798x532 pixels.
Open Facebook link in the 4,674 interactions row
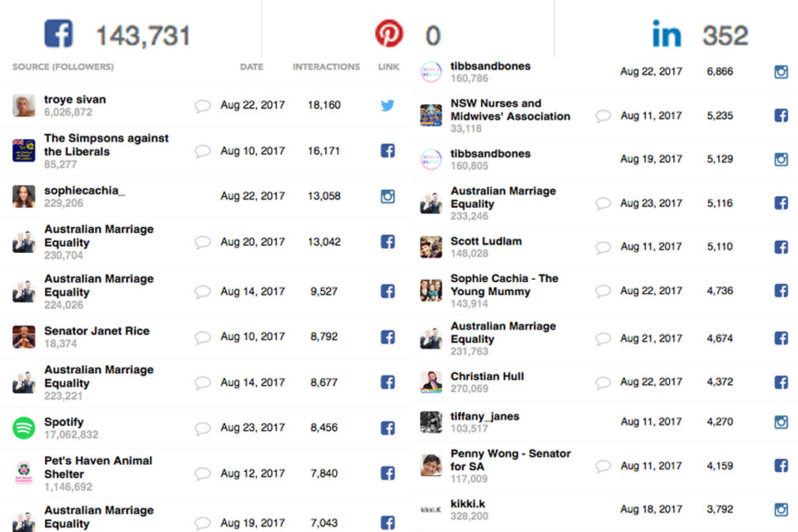point(781,338)
